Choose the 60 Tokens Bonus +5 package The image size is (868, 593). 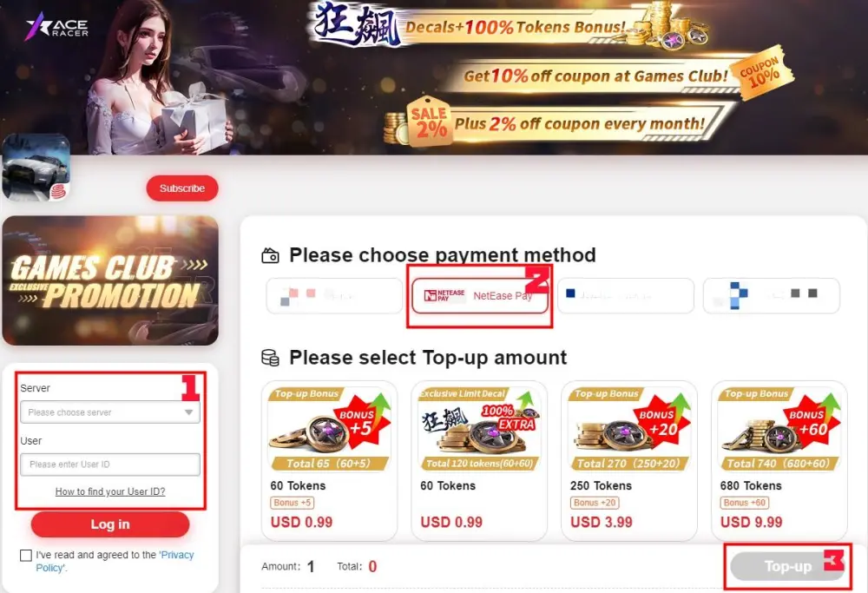pyautogui.click(x=329, y=461)
